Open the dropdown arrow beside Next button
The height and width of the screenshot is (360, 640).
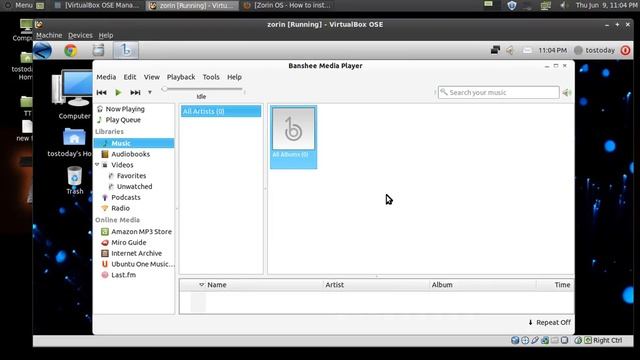[150, 93]
